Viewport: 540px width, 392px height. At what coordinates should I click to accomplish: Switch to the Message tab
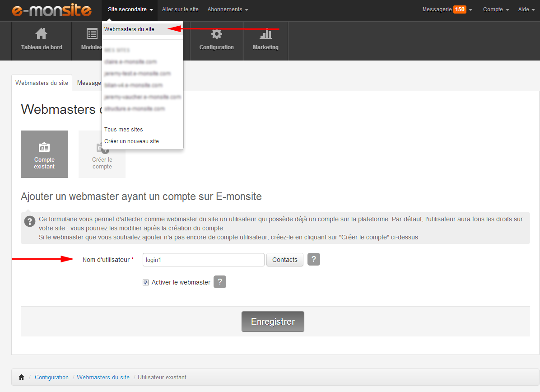point(89,83)
